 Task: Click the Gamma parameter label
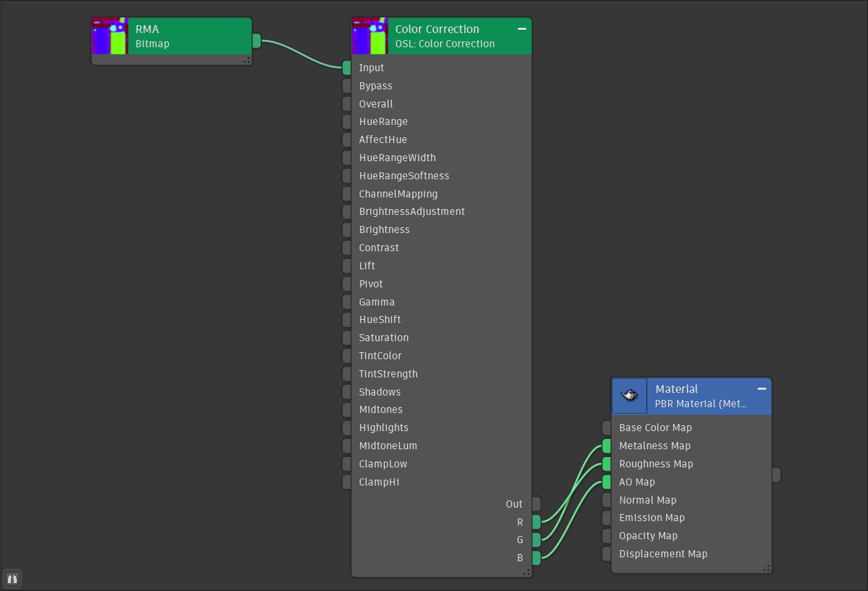coord(377,302)
